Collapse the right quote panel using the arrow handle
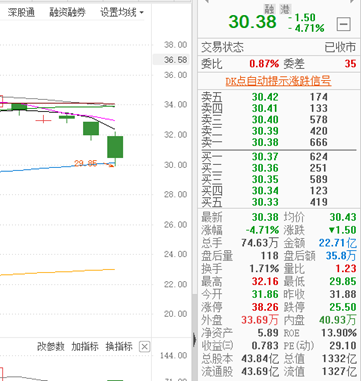Screen dimensions: 361x381 [195, 340]
